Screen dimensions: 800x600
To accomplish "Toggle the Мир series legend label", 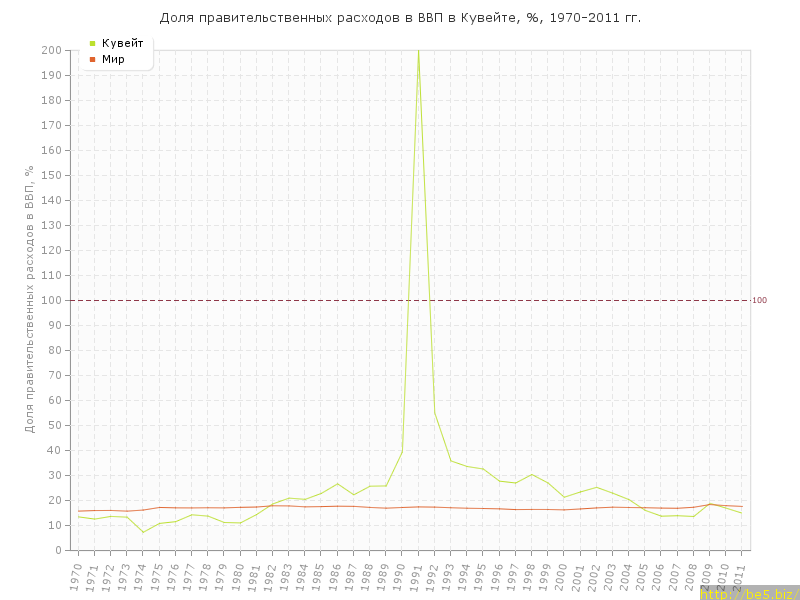I will [113, 59].
